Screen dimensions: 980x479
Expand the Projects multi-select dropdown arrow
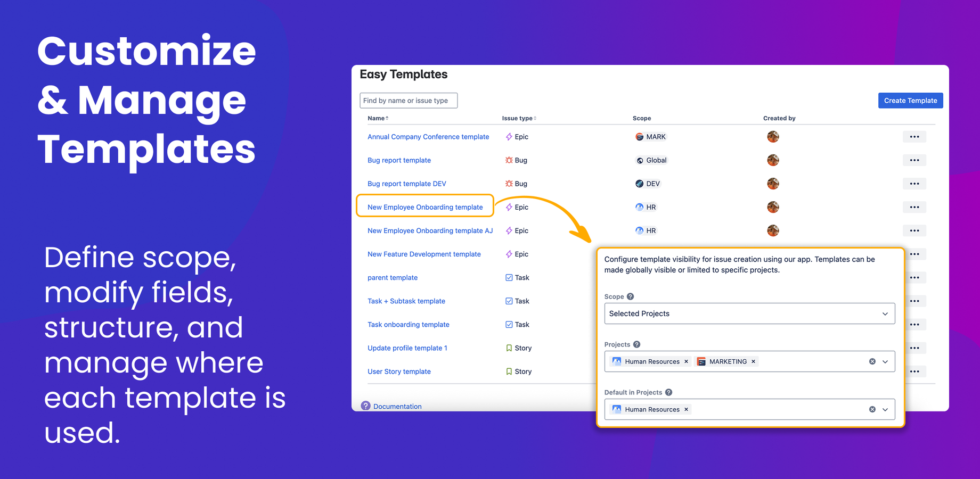pos(885,361)
